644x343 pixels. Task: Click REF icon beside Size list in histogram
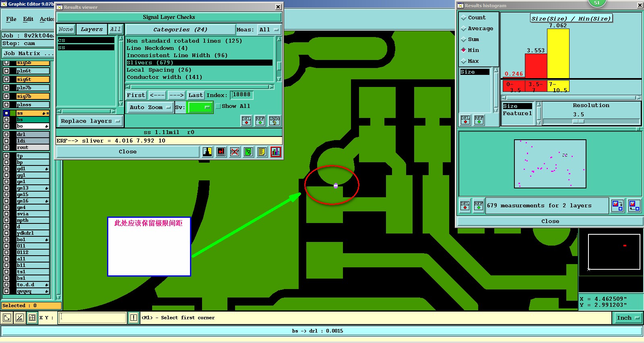pos(479,120)
